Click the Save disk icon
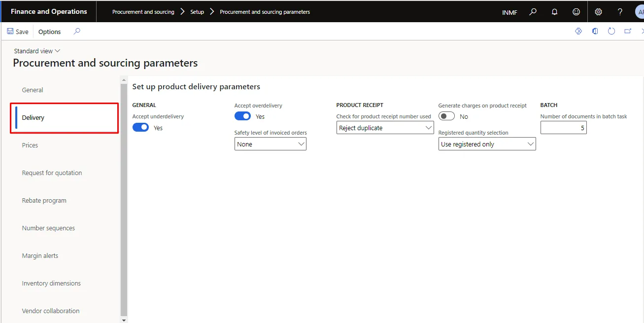Viewport: 644px width, 323px height. tap(10, 32)
